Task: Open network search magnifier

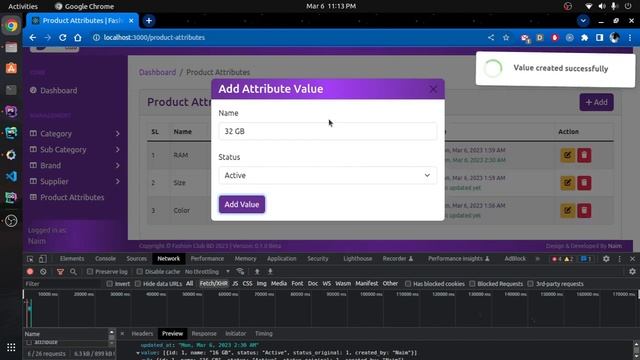Action: 73,272
